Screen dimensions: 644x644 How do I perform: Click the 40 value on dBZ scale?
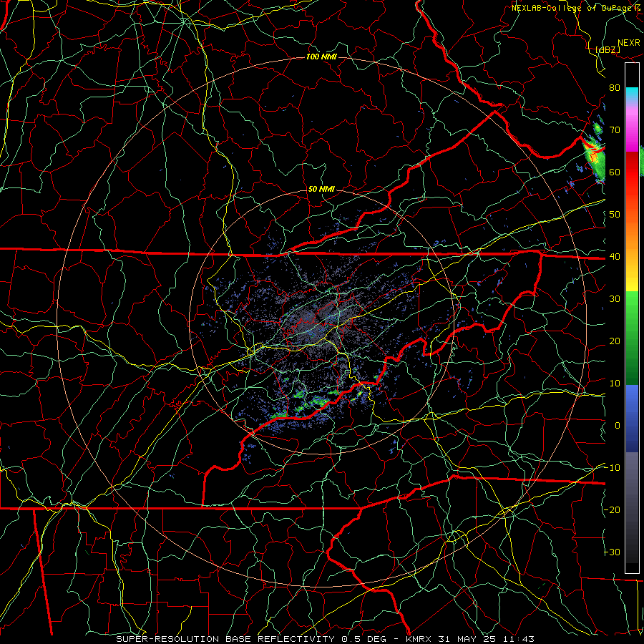(x=615, y=257)
